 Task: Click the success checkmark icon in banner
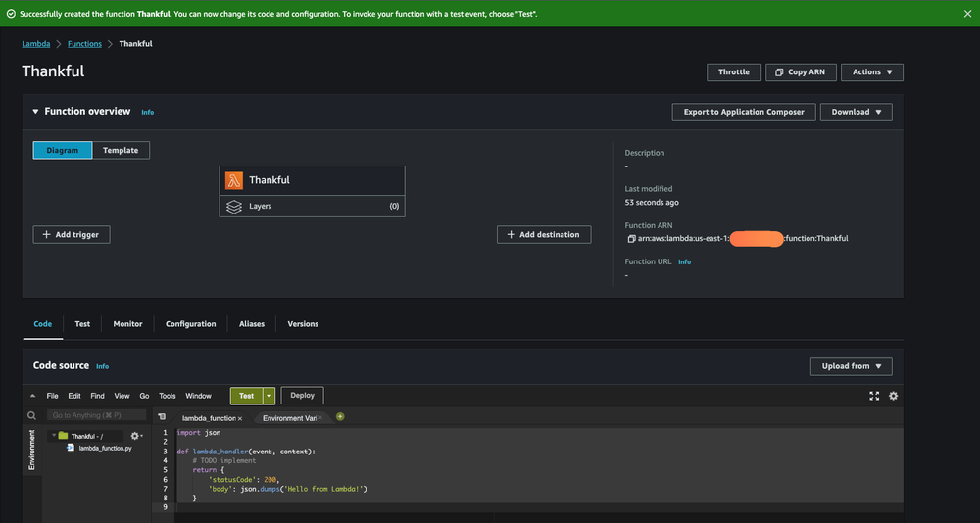11,14
